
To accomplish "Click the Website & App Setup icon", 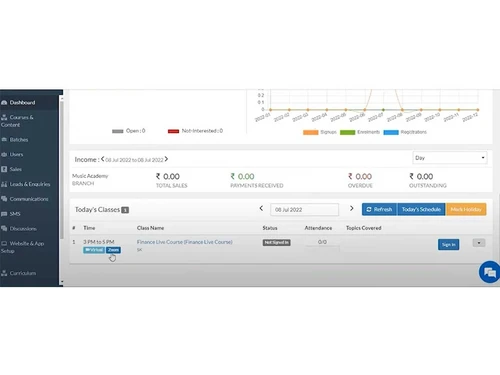I will (x=4, y=243).
